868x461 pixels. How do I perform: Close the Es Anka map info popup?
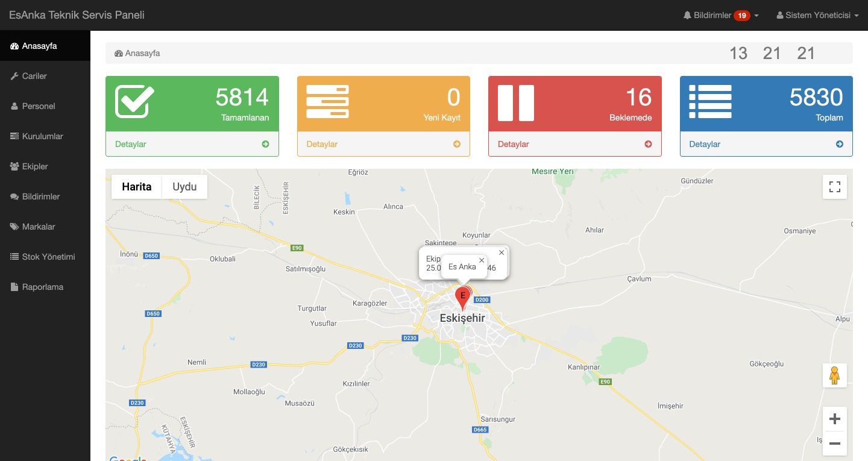pyautogui.click(x=482, y=260)
